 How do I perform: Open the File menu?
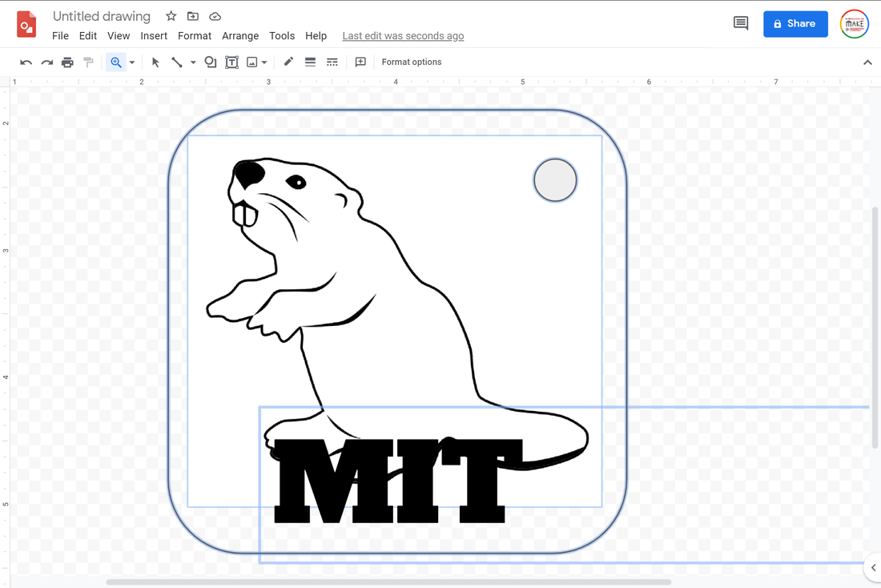tap(60, 36)
